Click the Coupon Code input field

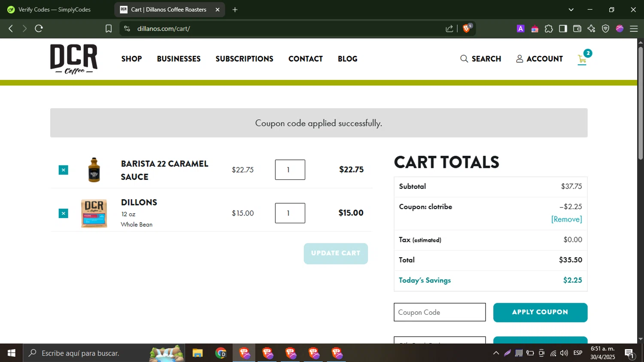tap(440, 312)
